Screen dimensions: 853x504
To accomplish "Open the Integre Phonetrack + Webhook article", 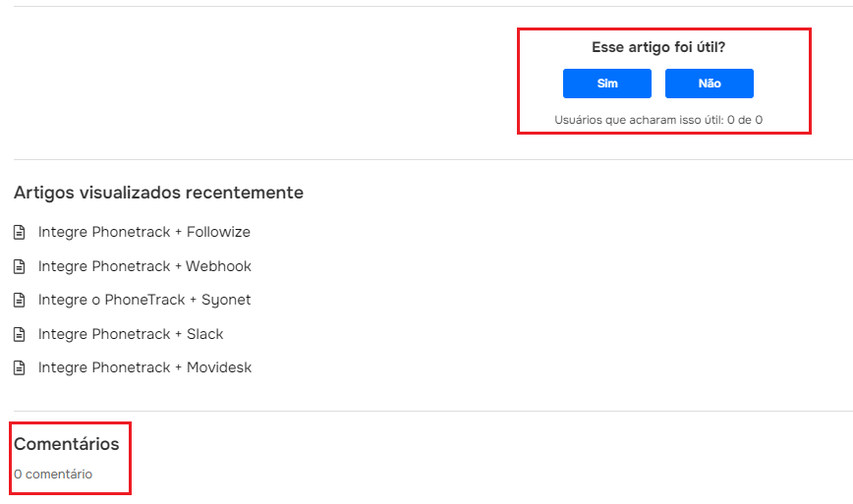I will coord(144,266).
